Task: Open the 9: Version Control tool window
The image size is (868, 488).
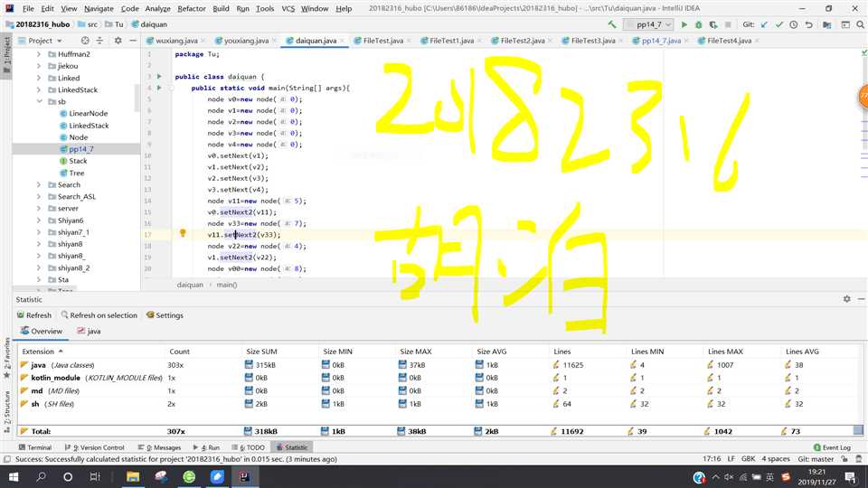Action: [95, 447]
